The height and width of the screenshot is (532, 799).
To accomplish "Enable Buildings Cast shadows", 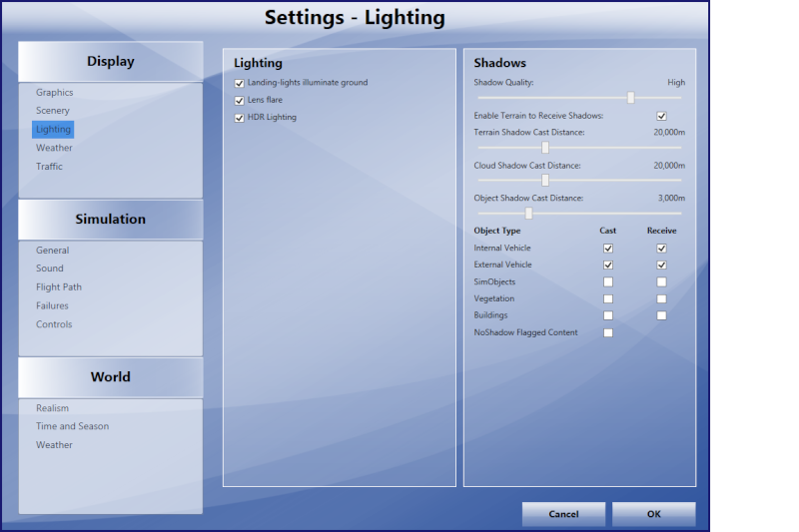I will pos(608,315).
